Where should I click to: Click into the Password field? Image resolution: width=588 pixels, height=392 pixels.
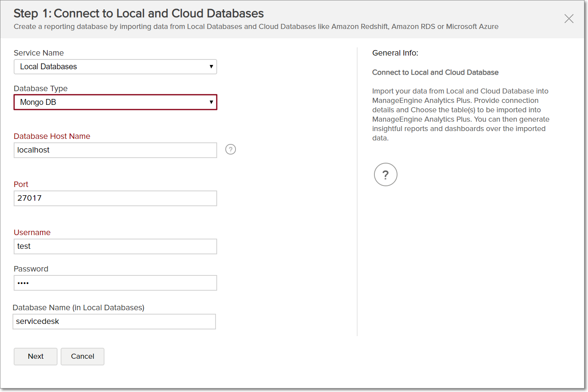pyautogui.click(x=115, y=283)
